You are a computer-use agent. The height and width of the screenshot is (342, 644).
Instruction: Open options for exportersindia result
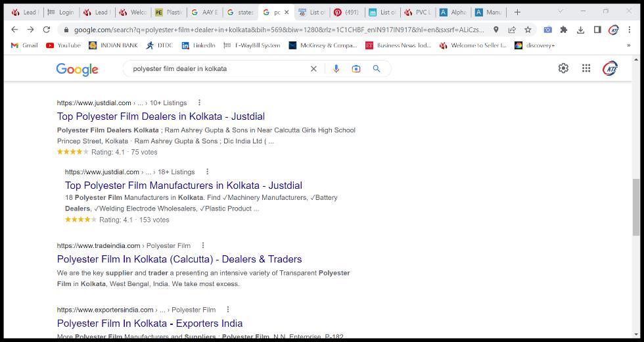[228, 309]
